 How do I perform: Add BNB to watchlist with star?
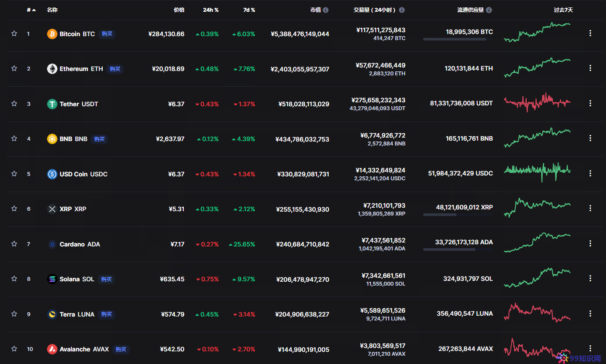[x=14, y=138]
